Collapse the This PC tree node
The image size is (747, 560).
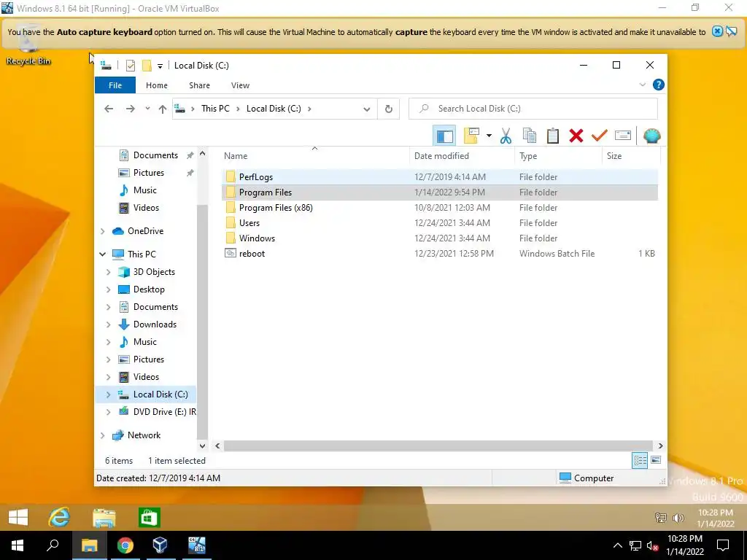tap(102, 254)
